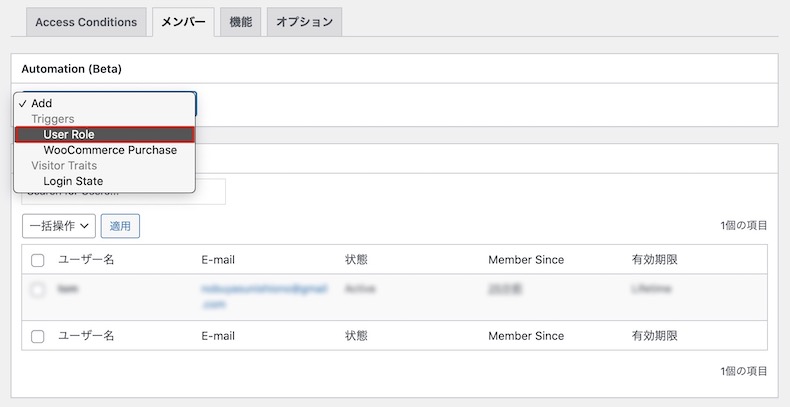Click the header E-mail column label

[218, 260]
